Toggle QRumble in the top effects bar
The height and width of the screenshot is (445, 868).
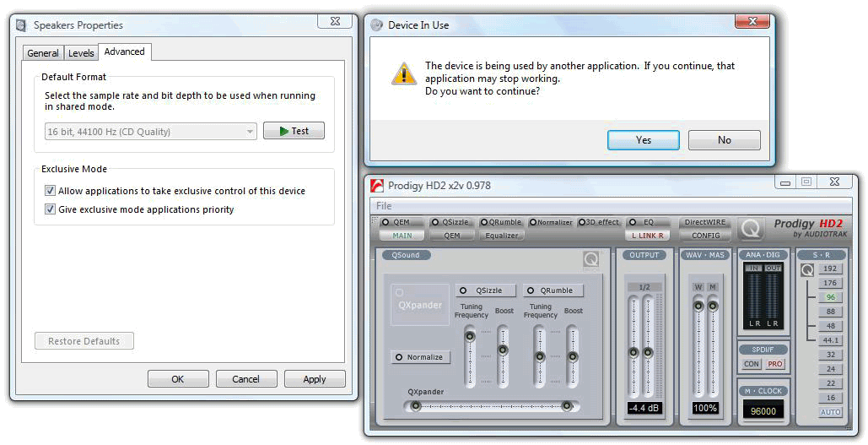pos(501,222)
